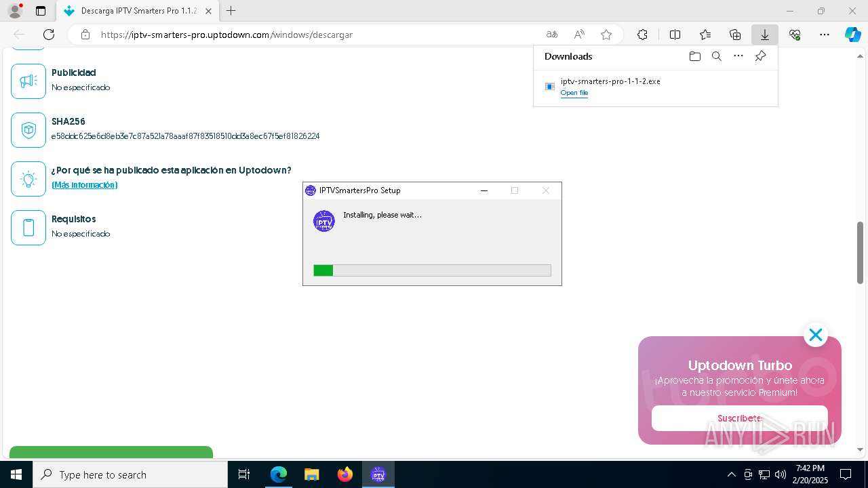
Task: Open downloads folder from Downloads panel
Action: [694, 56]
